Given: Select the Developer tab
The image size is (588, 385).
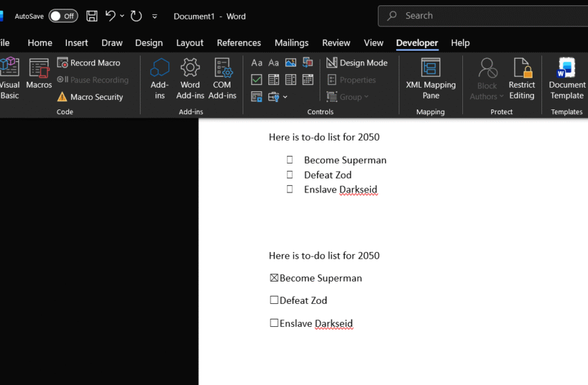Looking at the screenshot, I should [x=417, y=43].
